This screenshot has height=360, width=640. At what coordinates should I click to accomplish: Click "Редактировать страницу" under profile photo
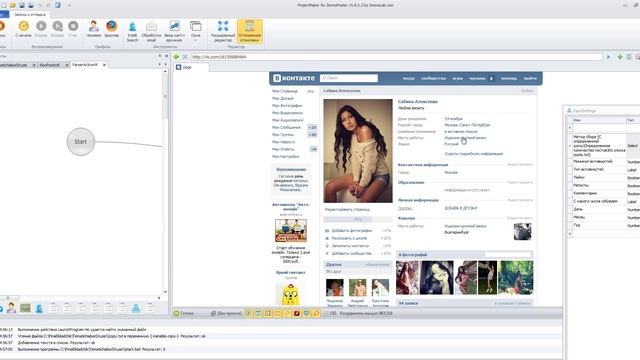347,209
